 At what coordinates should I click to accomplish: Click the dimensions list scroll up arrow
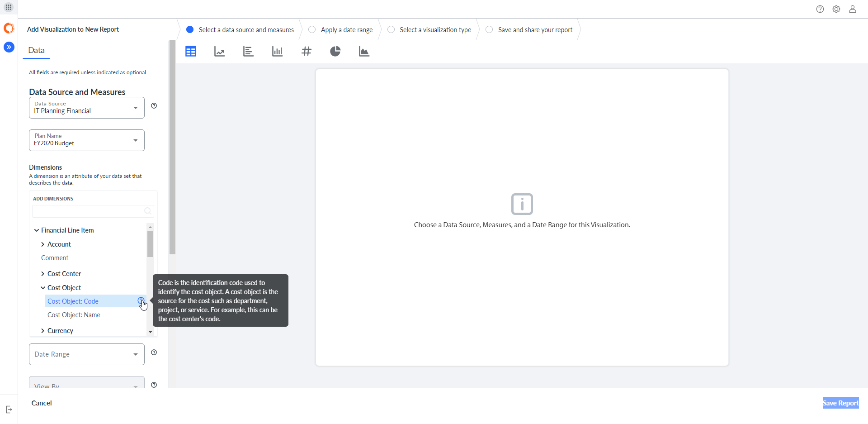click(150, 227)
